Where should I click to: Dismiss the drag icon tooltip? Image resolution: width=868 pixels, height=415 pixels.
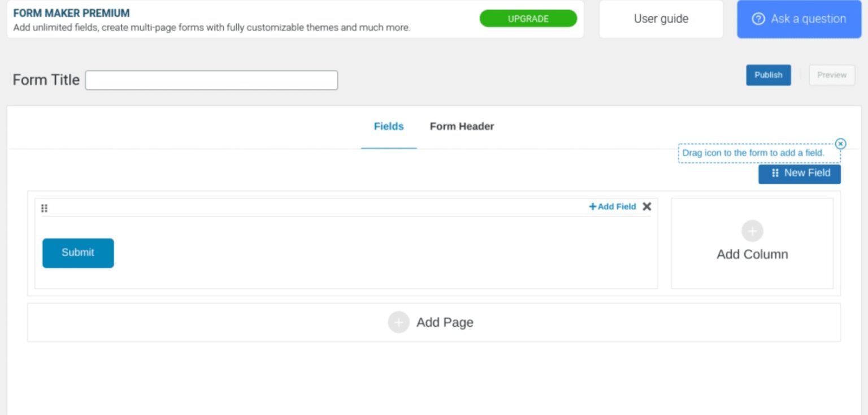tap(840, 144)
